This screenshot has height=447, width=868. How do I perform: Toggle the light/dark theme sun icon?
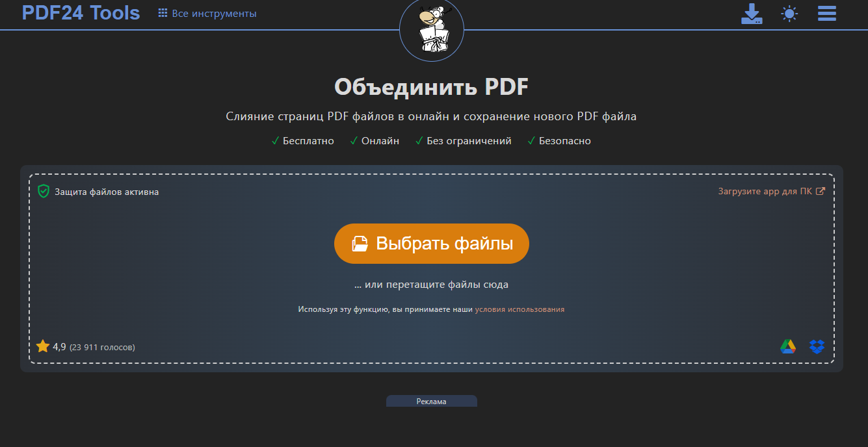tap(789, 14)
